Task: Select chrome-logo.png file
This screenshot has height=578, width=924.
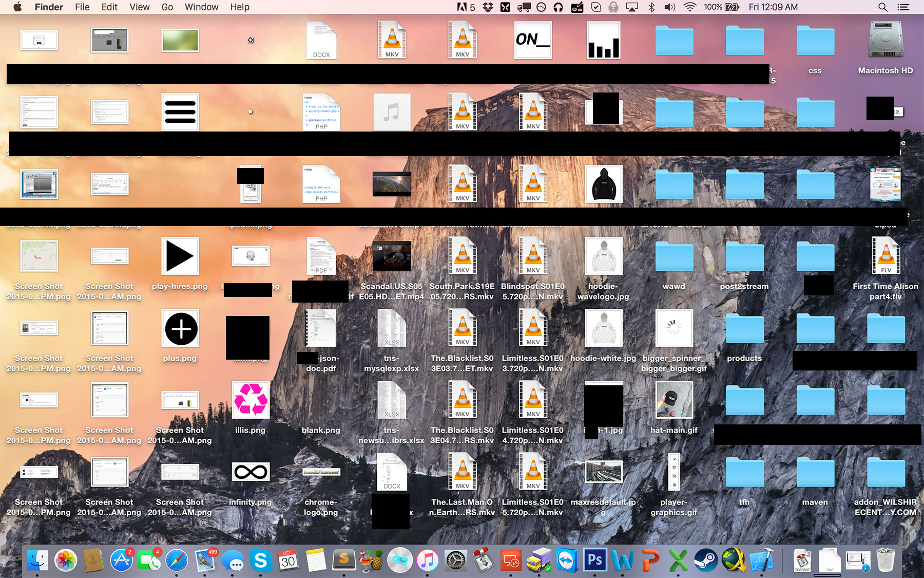Action: (321, 472)
